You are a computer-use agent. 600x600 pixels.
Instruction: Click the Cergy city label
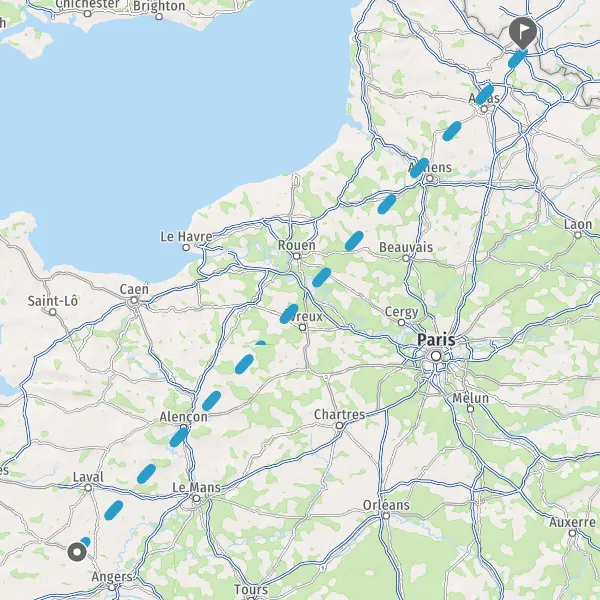(401, 312)
